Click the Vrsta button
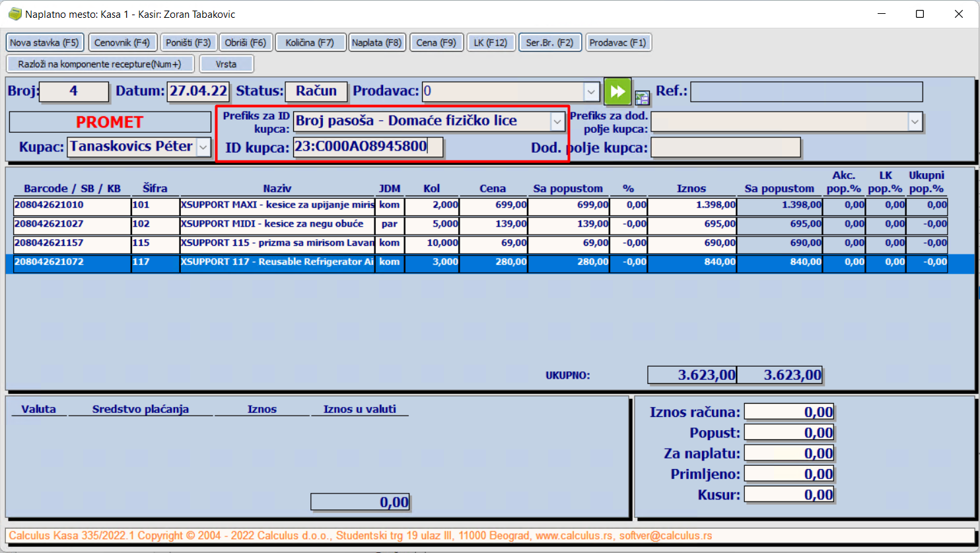This screenshot has height=553, width=980. (226, 64)
